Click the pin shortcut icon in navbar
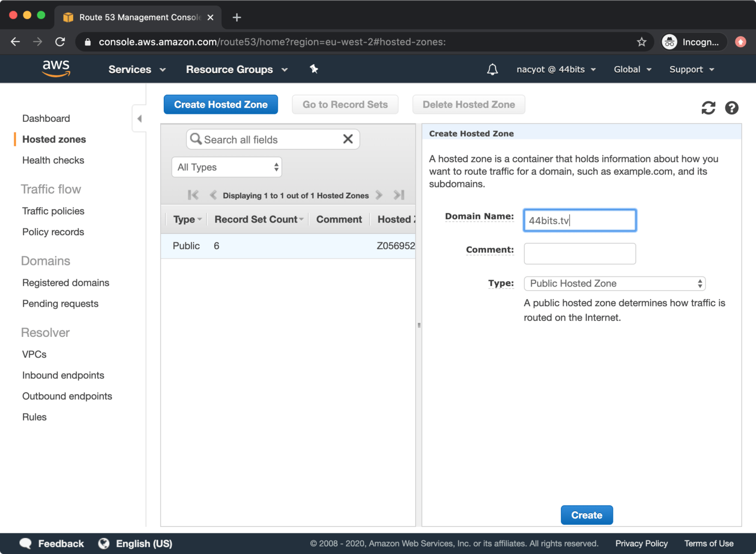The height and width of the screenshot is (554, 756). 314,69
